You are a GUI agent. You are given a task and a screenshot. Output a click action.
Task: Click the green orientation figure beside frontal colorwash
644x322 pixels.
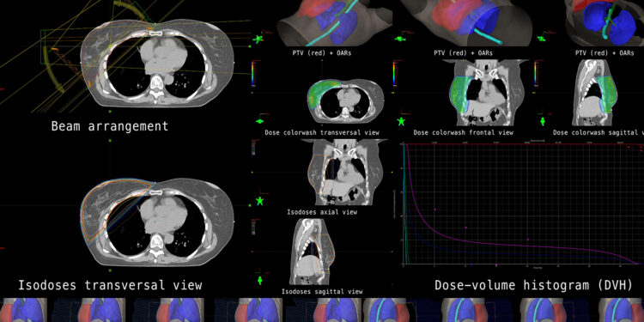coord(401,122)
